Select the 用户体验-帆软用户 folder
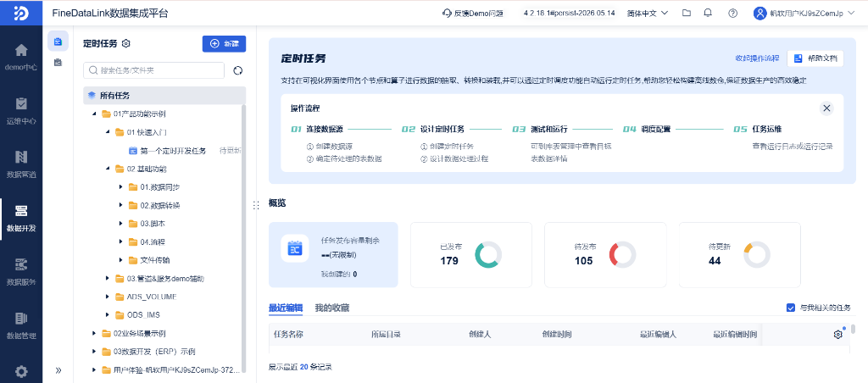Image resolution: width=868 pixels, height=383 pixels. tap(176, 369)
